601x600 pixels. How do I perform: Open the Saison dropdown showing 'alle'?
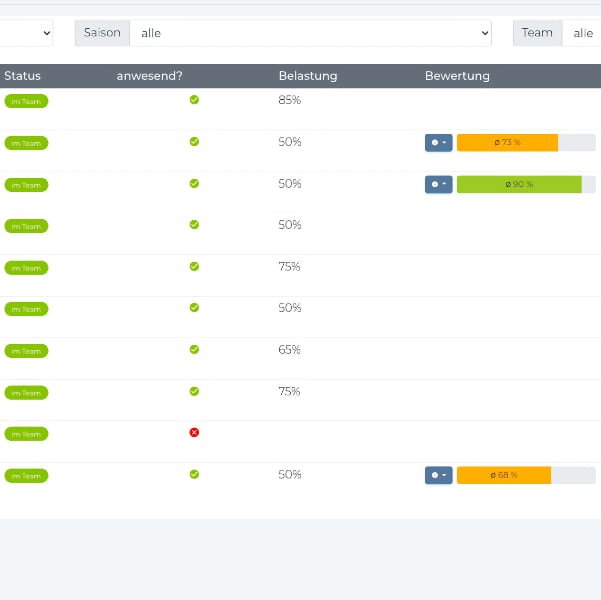(311, 33)
